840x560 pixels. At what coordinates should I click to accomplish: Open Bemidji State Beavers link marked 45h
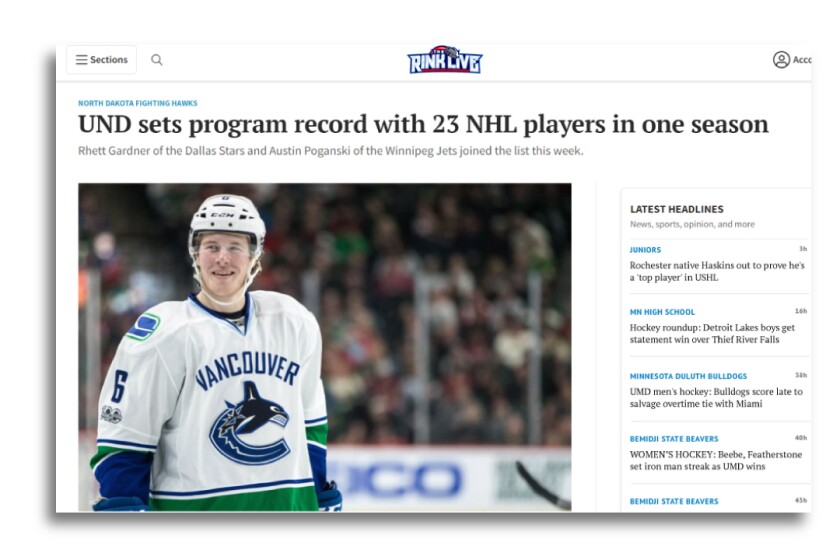tap(674, 502)
